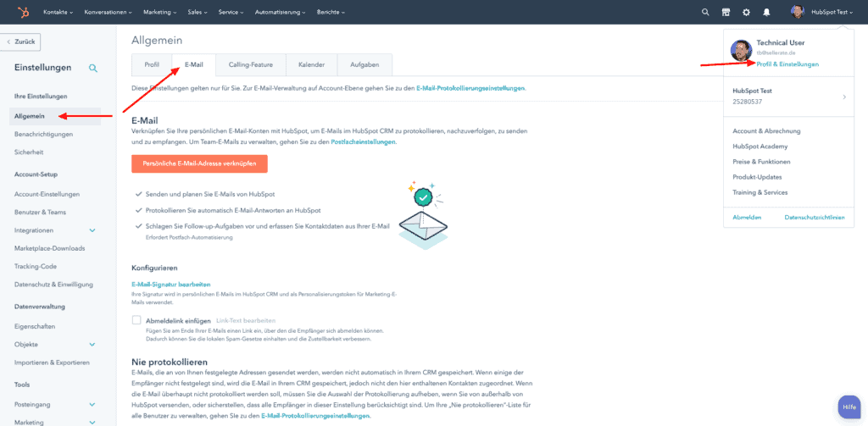
Task: Select Account & Abrechnung menu entry
Action: click(766, 131)
